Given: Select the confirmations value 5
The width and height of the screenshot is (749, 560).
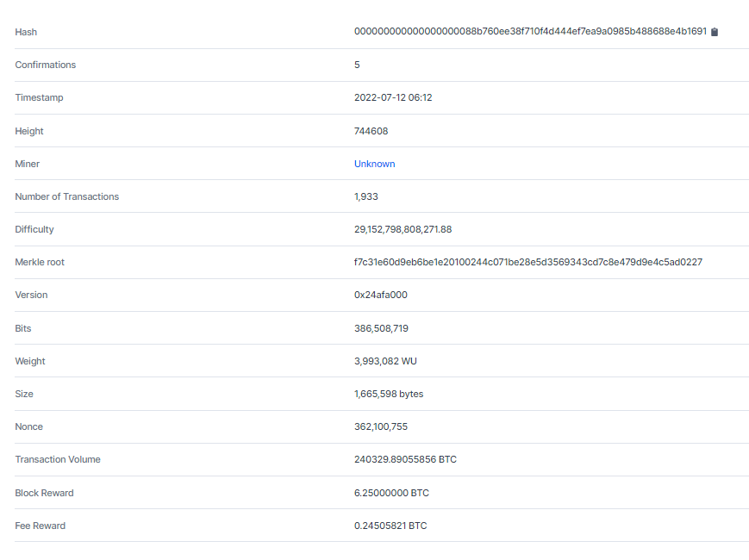Looking at the screenshot, I should [x=357, y=65].
